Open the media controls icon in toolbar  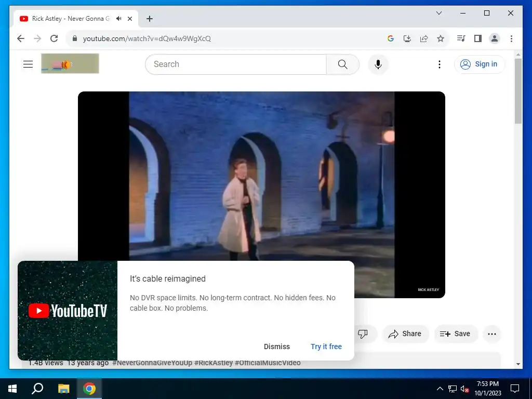pyautogui.click(x=461, y=38)
